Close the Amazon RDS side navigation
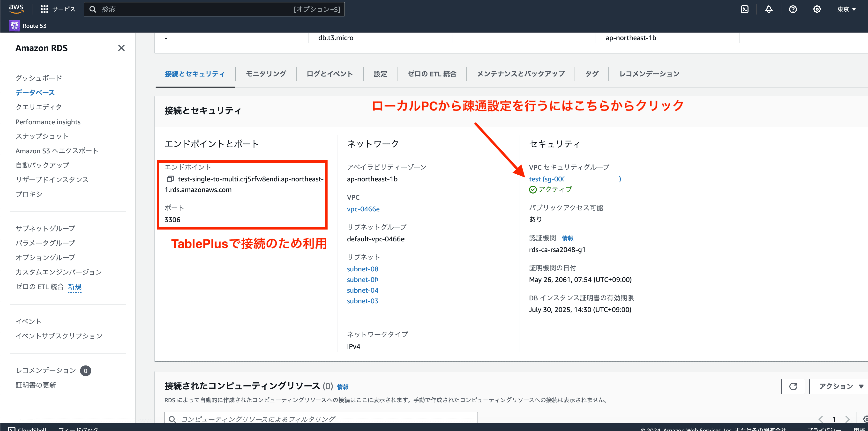The height and width of the screenshot is (431, 868). 121,48
